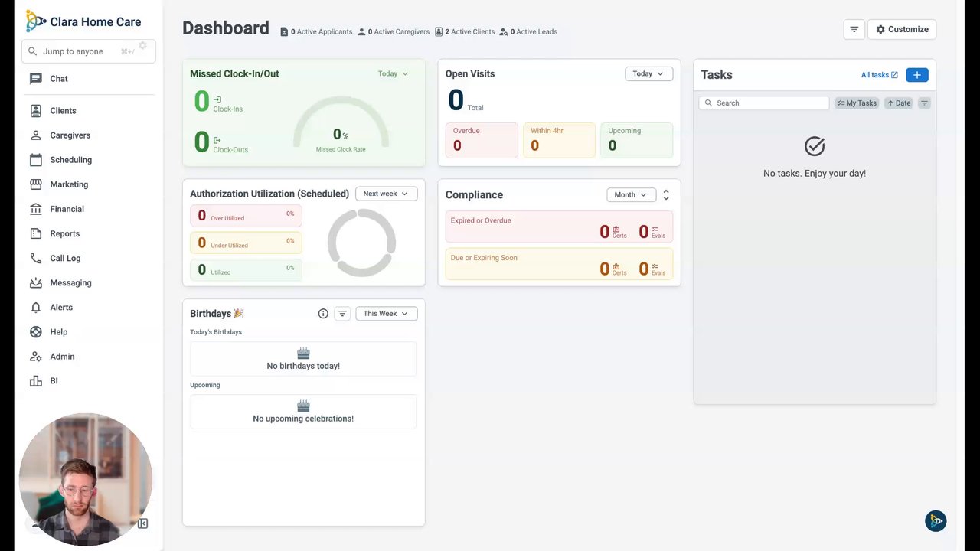Click the Birthdays info icon
The image size is (980, 551).
coord(323,314)
